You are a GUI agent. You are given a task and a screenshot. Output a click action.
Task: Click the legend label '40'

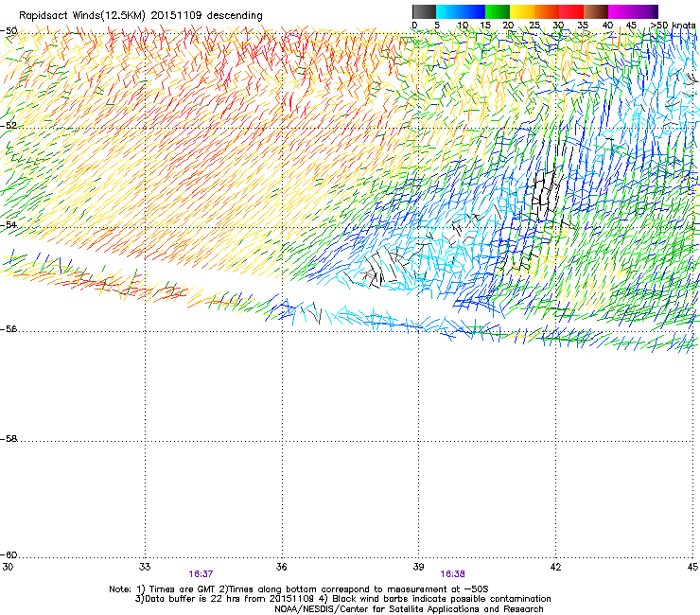[607, 26]
